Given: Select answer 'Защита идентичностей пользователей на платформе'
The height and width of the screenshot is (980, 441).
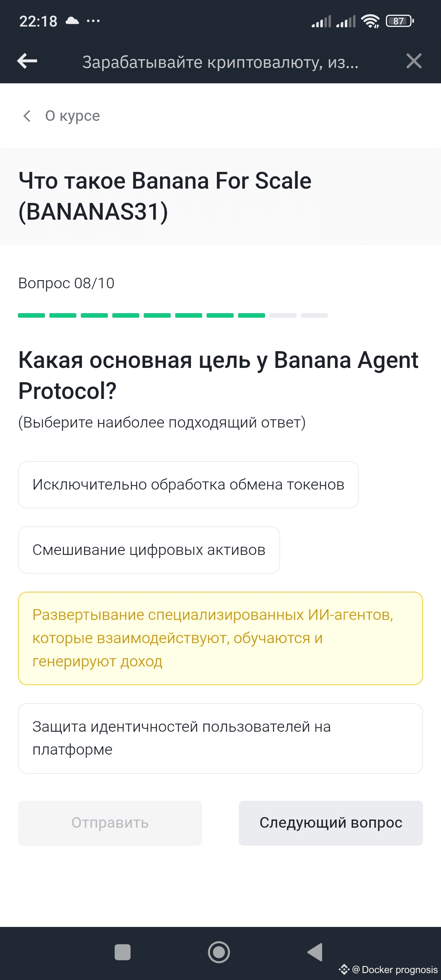Looking at the screenshot, I should pos(220,738).
